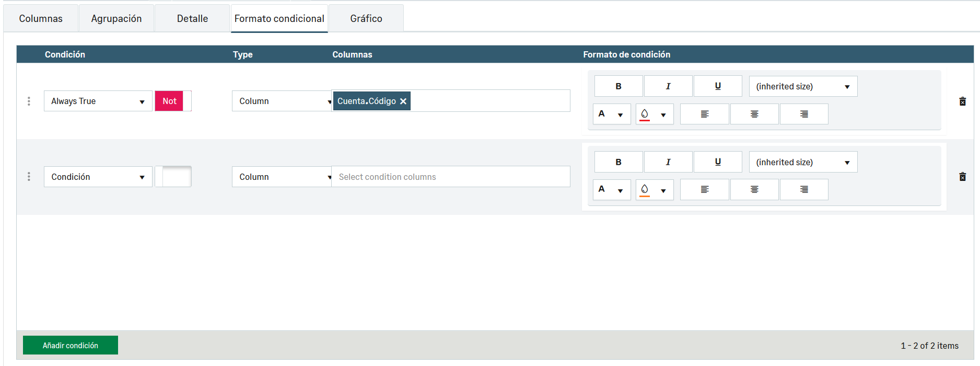This screenshot has width=980, height=366.
Task: Switch to the Gráfico tab
Action: (366, 19)
